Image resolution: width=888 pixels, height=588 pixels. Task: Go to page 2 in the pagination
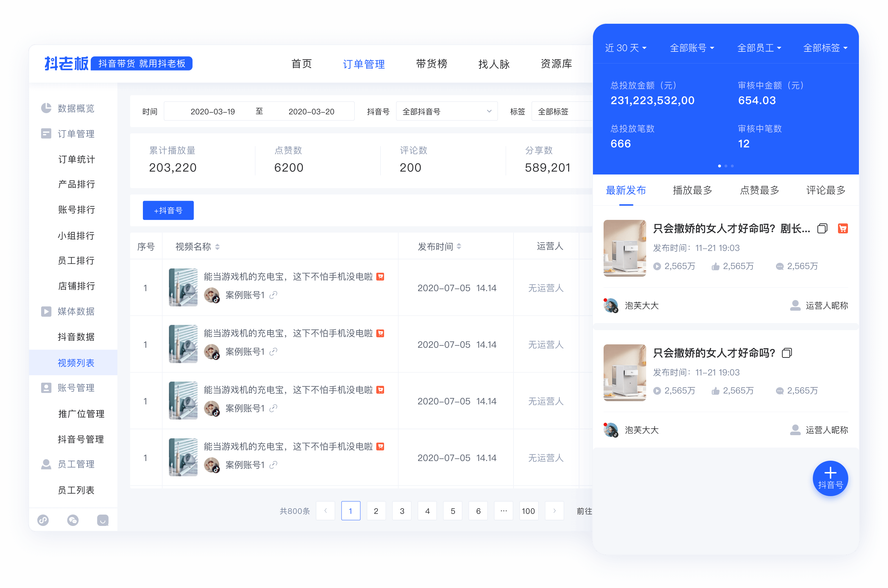click(376, 511)
